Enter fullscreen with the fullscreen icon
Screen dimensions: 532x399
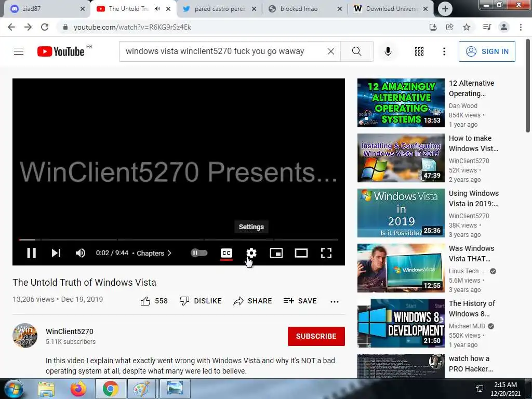click(326, 253)
